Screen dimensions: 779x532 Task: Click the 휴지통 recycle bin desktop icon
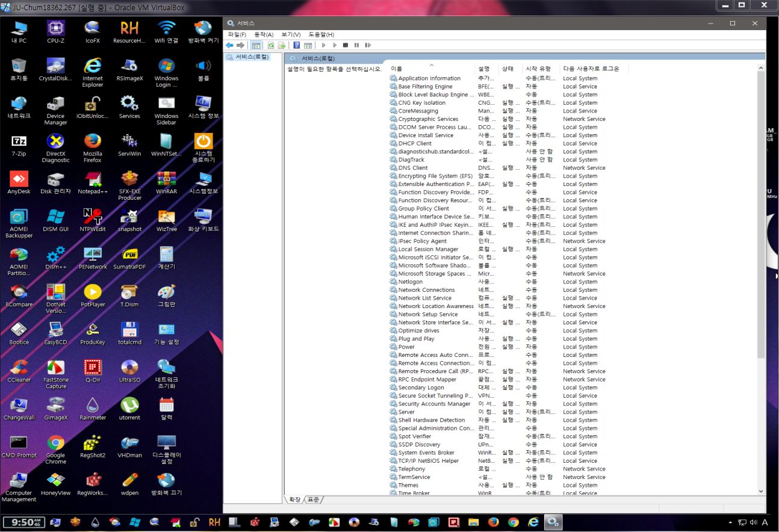click(x=19, y=69)
